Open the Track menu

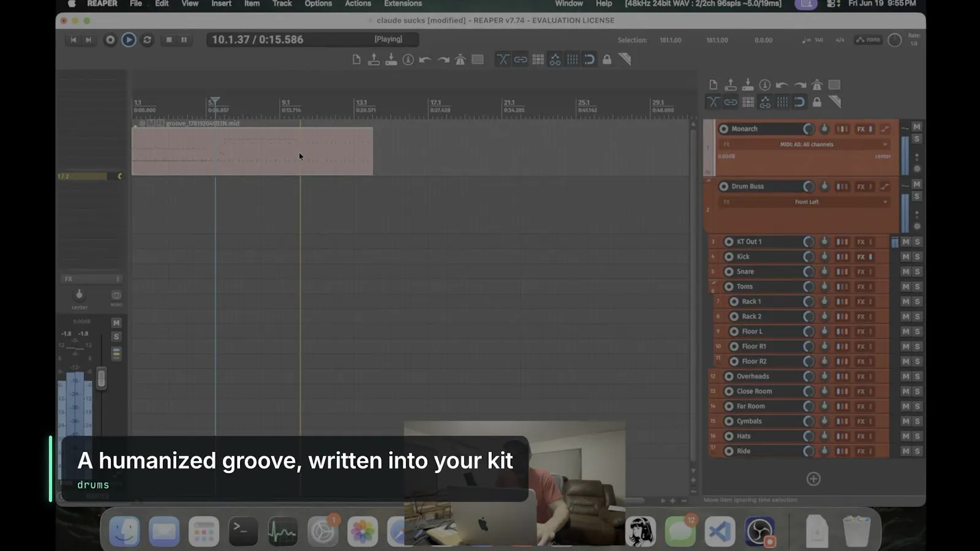(282, 4)
